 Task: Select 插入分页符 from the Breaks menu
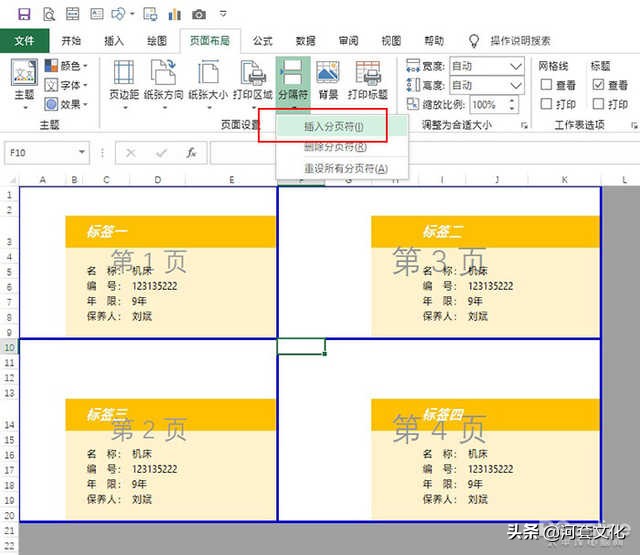pyautogui.click(x=342, y=127)
